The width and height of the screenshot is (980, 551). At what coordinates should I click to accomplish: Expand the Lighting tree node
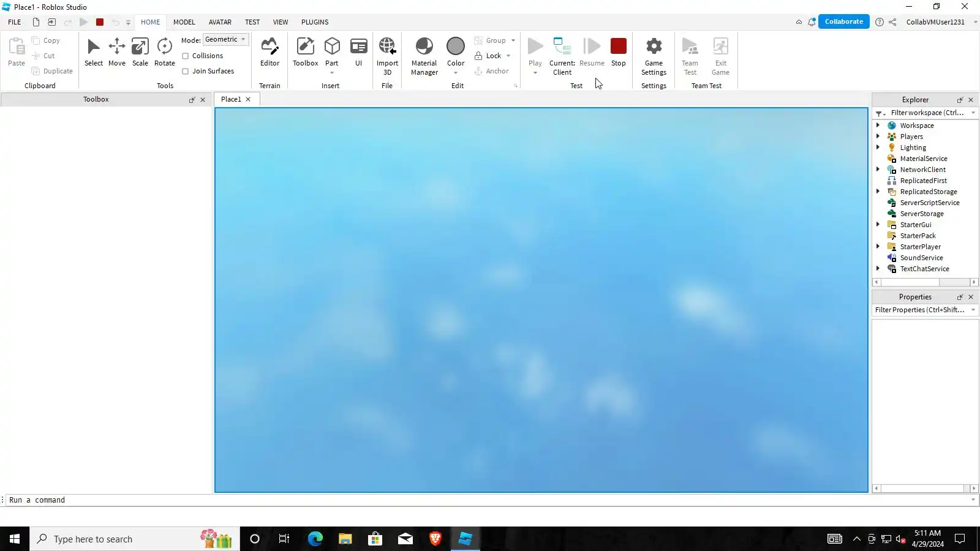tap(878, 148)
